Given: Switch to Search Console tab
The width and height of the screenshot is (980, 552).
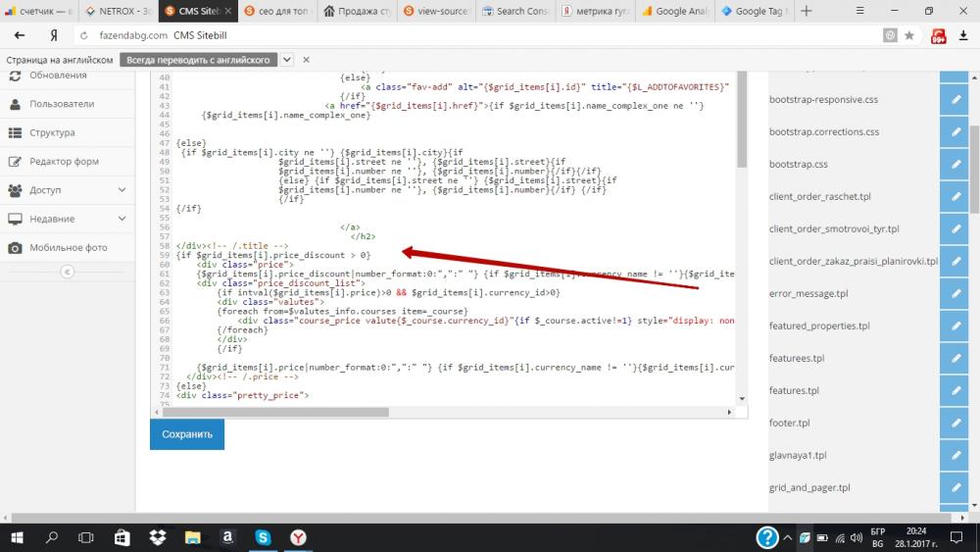Looking at the screenshot, I should [516, 11].
